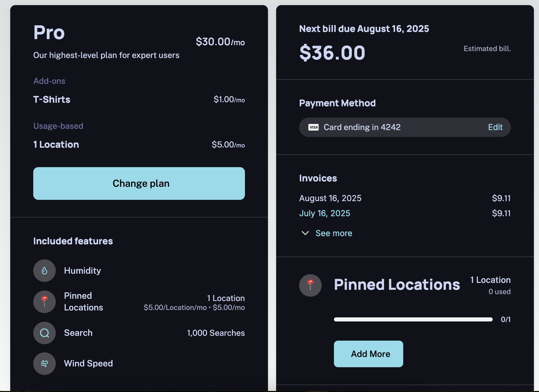Viewport: 539px width, 392px height.
Task: Click the Pinned Locations usage progress bar
Action: click(413, 319)
